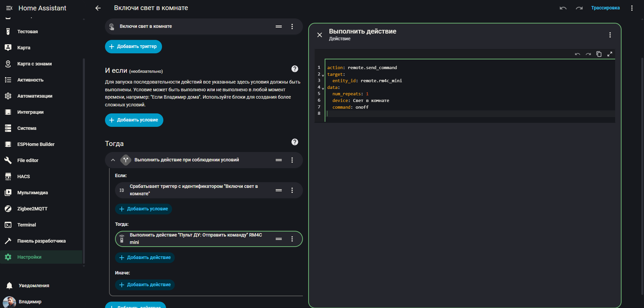Click the empty line 8 in the YAML editor
Image resolution: width=644 pixels, height=308 pixels.
pos(470,114)
